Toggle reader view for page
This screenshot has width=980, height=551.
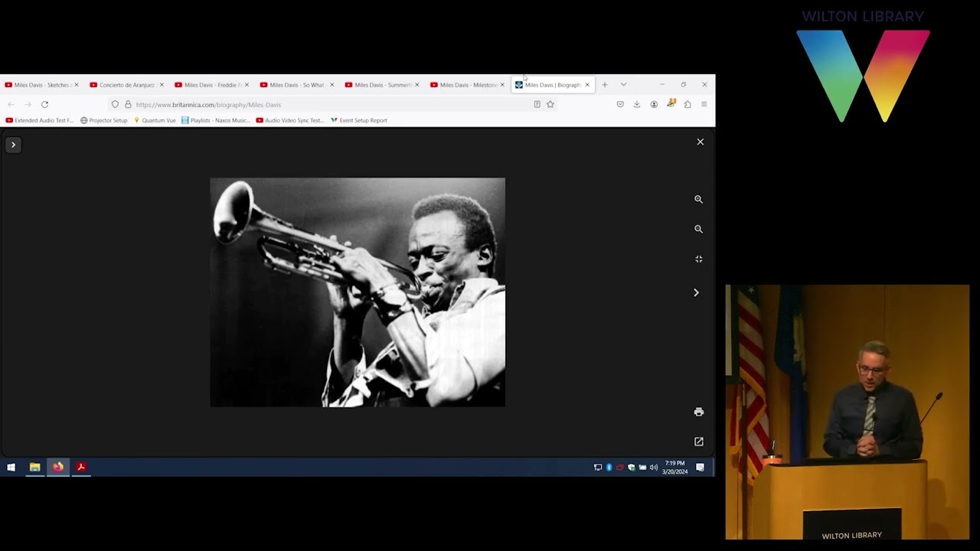[537, 104]
